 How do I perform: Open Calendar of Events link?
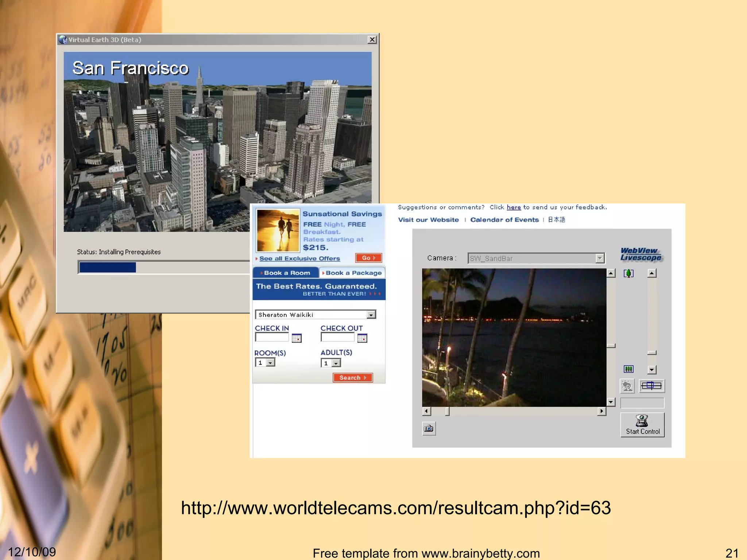(504, 219)
